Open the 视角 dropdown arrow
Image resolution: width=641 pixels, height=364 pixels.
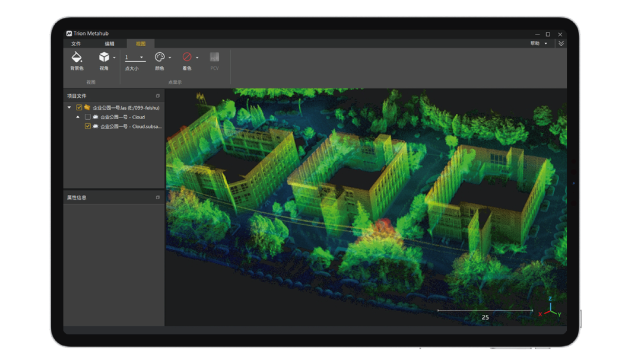(114, 58)
